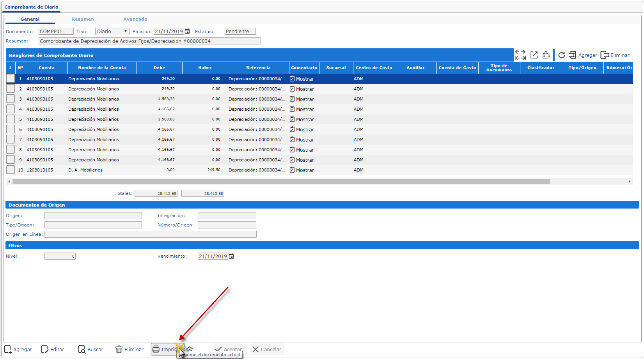This screenshot has height=359, width=644.
Task: Open the grid in external window icon
Action: pos(534,55)
